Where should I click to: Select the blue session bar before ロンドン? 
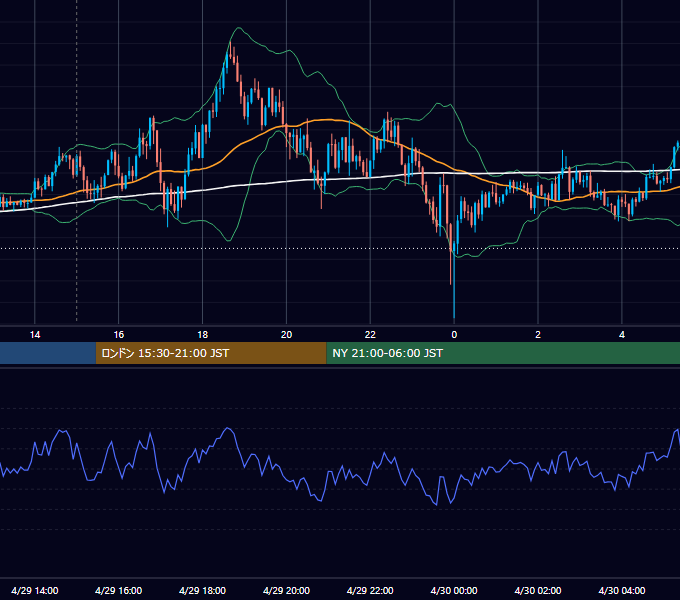[48, 353]
